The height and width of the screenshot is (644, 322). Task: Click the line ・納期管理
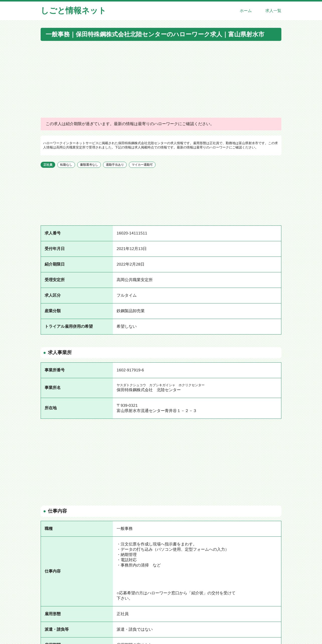[x=127, y=555]
